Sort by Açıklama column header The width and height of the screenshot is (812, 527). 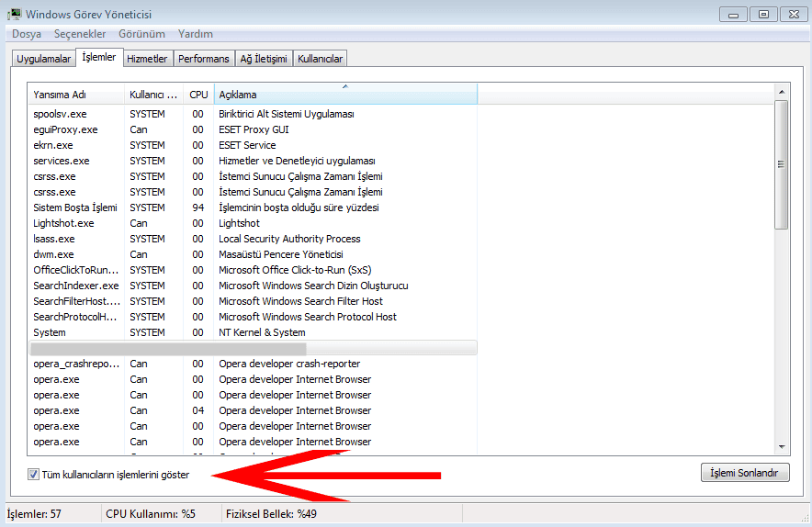[x=346, y=95]
